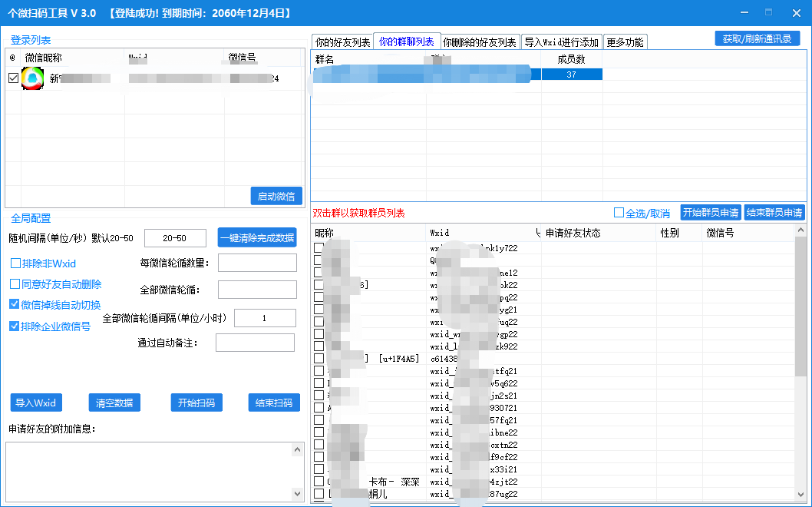Check the member row ending 4zjt22

point(319,481)
